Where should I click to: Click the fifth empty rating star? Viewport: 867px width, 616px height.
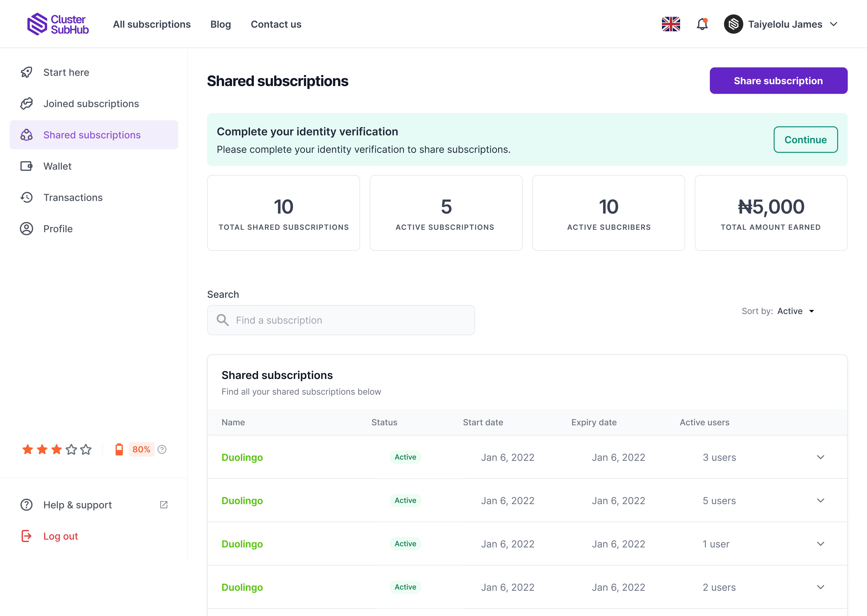pyautogui.click(x=86, y=450)
